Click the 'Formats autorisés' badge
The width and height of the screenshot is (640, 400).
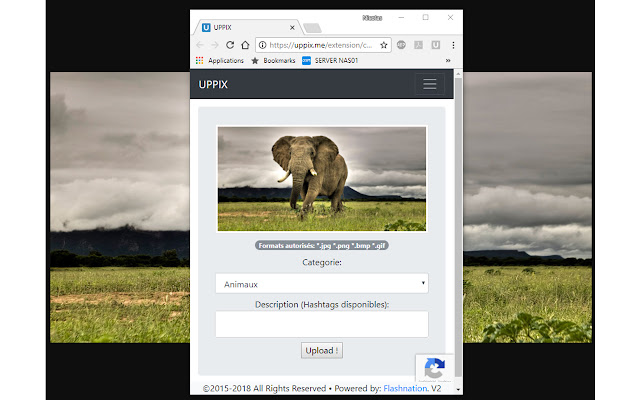[x=322, y=245]
